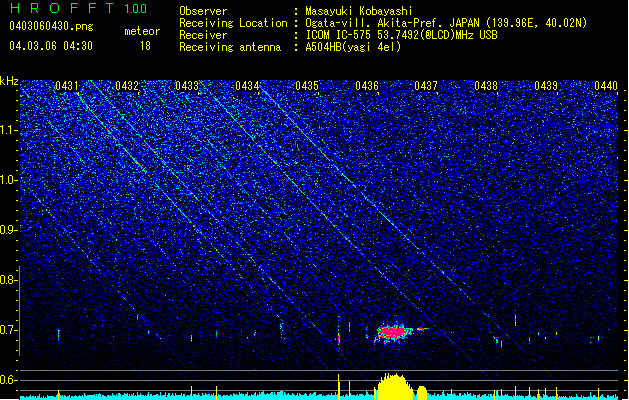
Task: Click the 0433 time marker
Action: 187,86
